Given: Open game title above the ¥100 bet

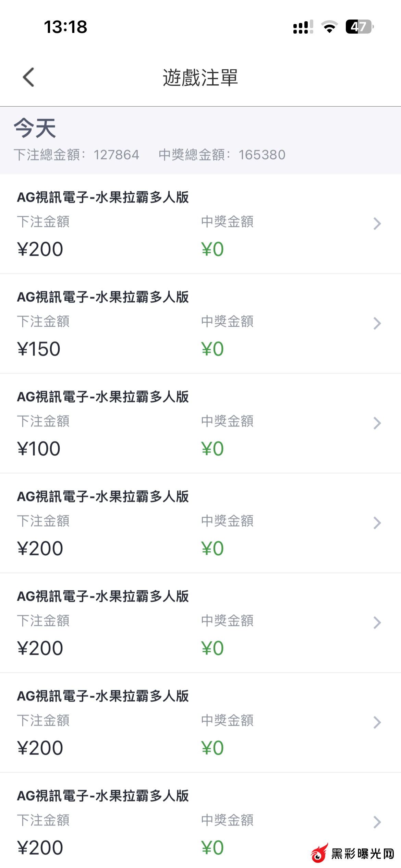Looking at the screenshot, I should [x=103, y=397].
